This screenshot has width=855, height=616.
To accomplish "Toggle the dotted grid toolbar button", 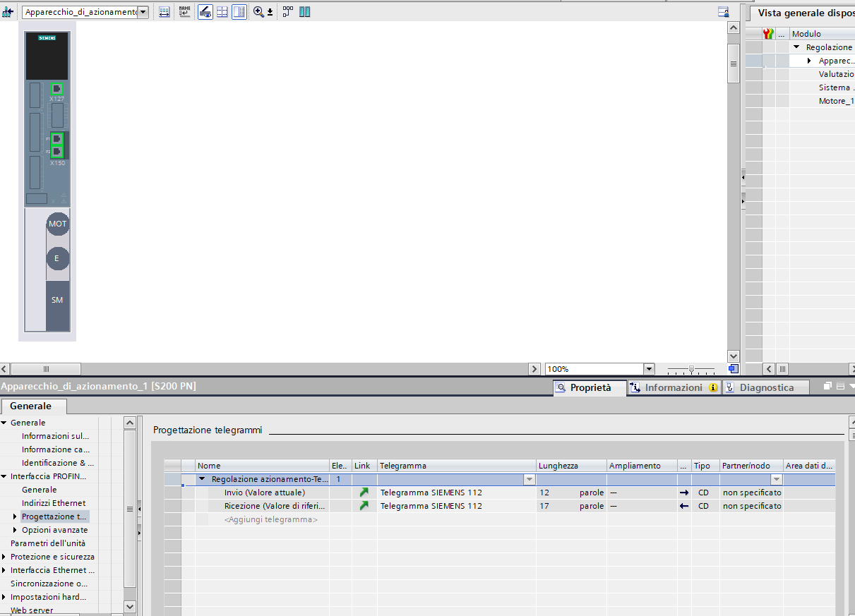I will [x=222, y=12].
